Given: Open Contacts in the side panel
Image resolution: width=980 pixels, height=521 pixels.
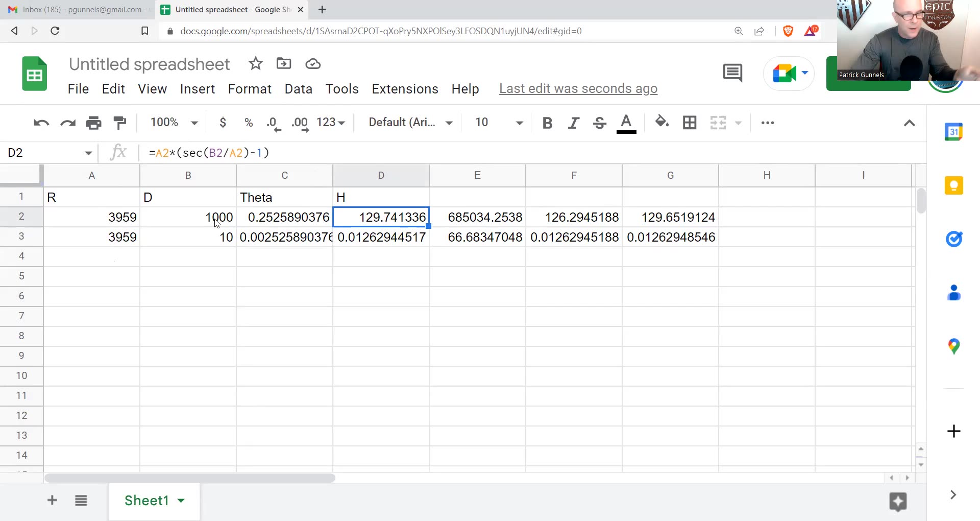Looking at the screenshot, I should 953,293.
